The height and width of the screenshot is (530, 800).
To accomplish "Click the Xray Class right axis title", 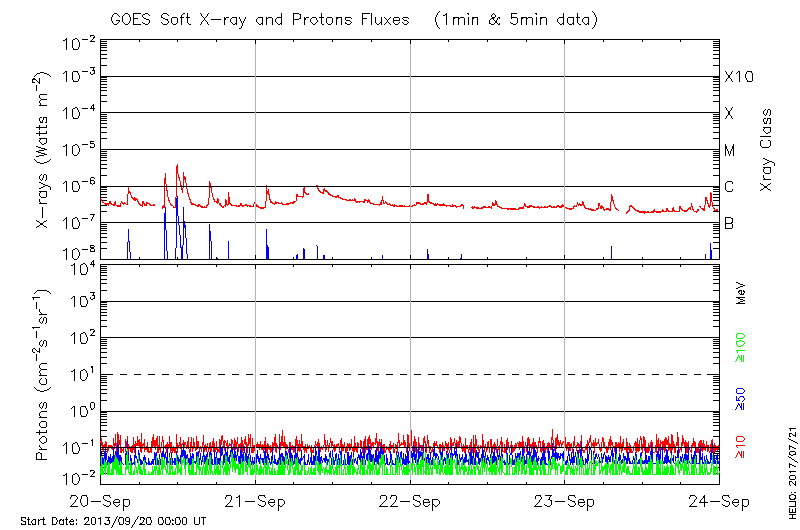I will point(767,150).
